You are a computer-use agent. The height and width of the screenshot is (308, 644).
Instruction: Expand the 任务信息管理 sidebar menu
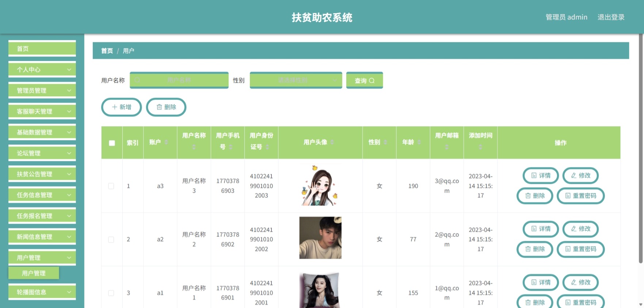tap(42, 195)
